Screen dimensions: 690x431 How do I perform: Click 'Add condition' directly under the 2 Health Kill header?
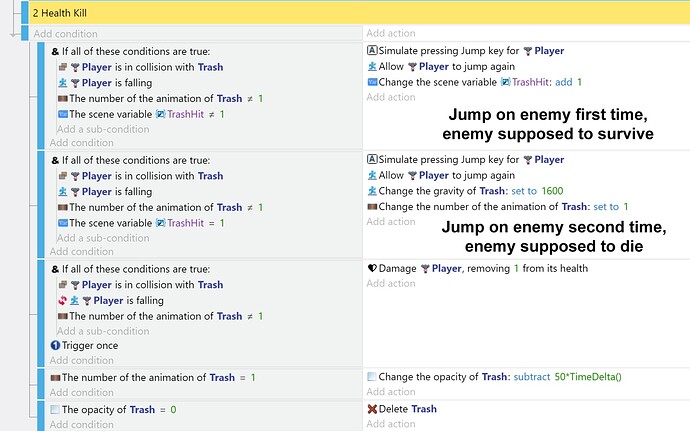click(66, 34)
